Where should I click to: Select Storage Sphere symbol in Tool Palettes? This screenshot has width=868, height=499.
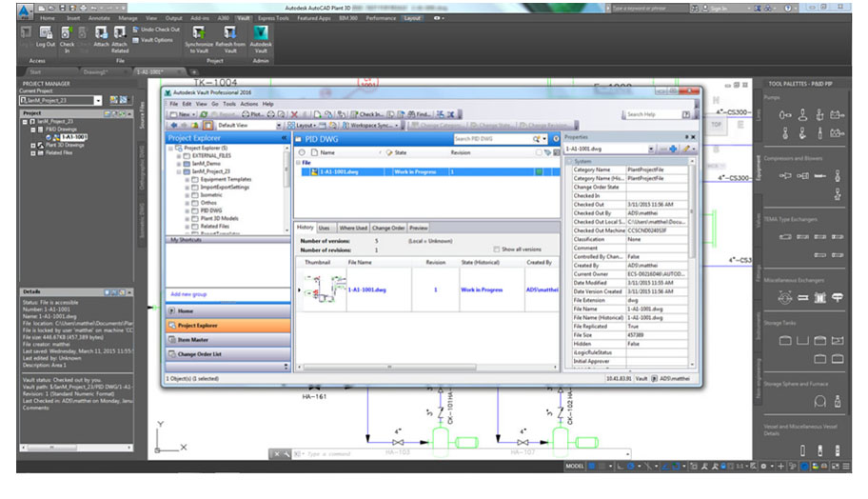coord(819,402)
